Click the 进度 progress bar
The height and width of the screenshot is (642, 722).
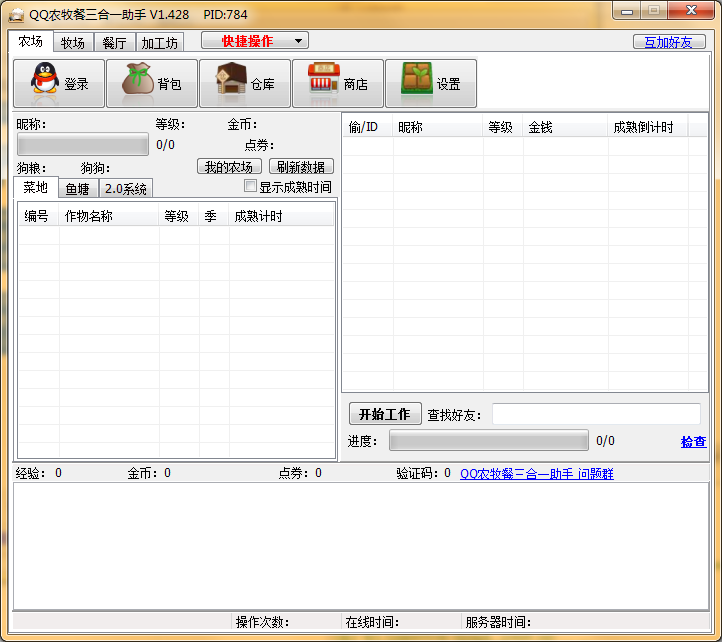488,441
